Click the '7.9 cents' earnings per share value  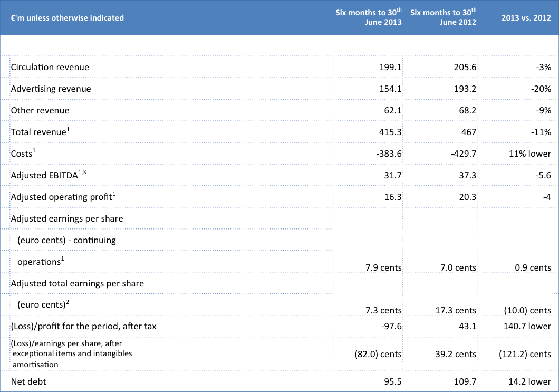click(x=382, y=267)
